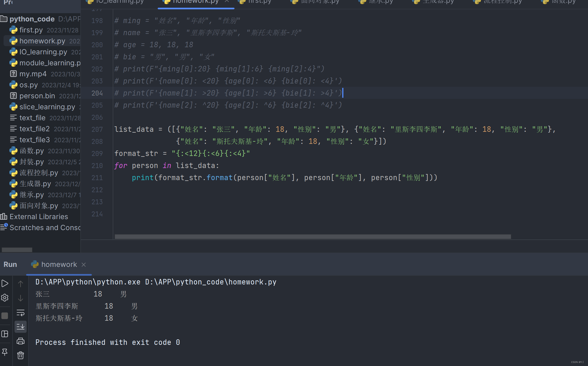Toggle Soft-Wrap in the console
The height and width of the screenshot is (366, 588).
click(21, 313)
